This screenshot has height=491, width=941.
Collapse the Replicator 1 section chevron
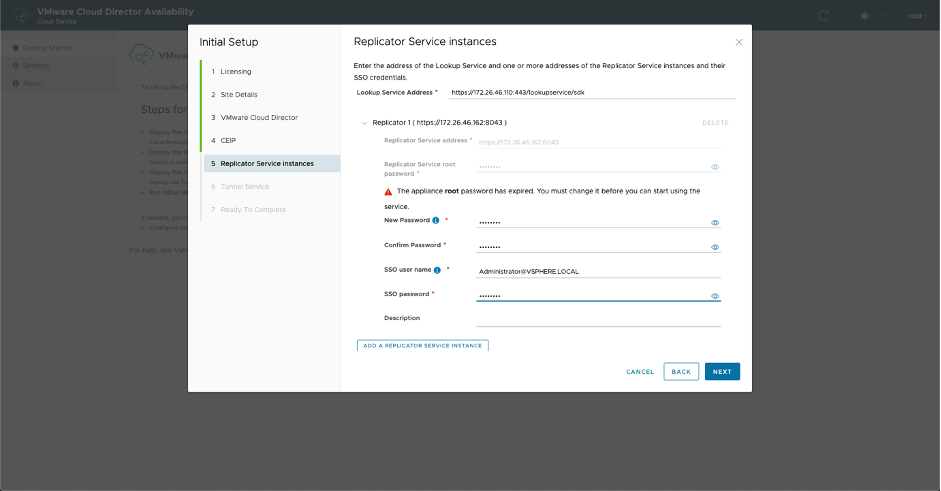(x=364, y=123)
